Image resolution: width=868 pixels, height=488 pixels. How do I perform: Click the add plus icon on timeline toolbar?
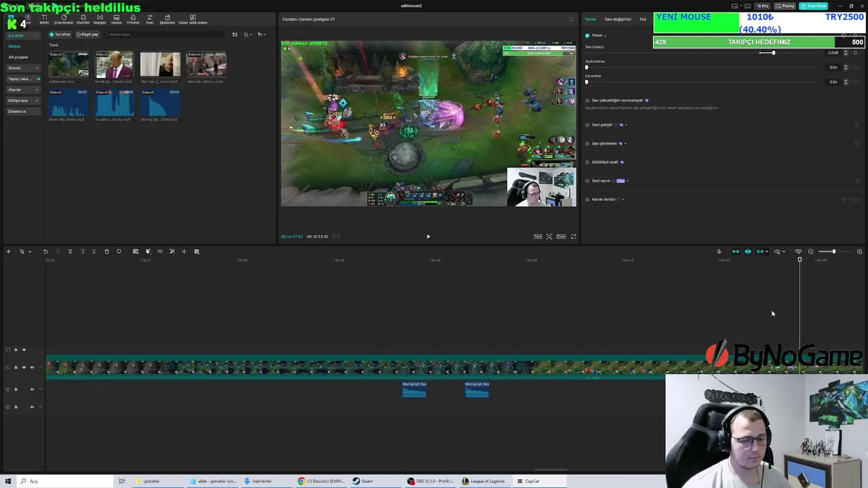[8, 251]
